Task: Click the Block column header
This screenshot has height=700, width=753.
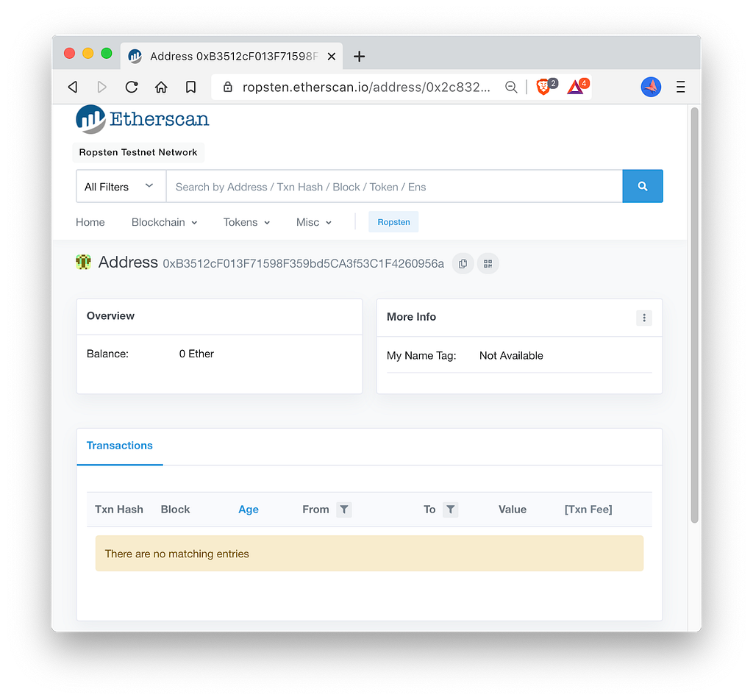Action: (x=175, y=510)
